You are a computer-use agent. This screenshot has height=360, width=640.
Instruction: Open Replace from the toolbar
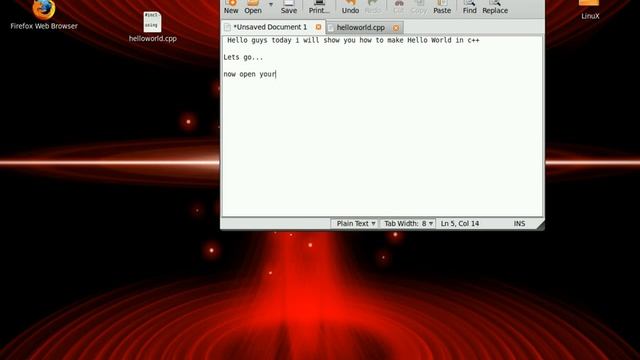tap(495, 7)
